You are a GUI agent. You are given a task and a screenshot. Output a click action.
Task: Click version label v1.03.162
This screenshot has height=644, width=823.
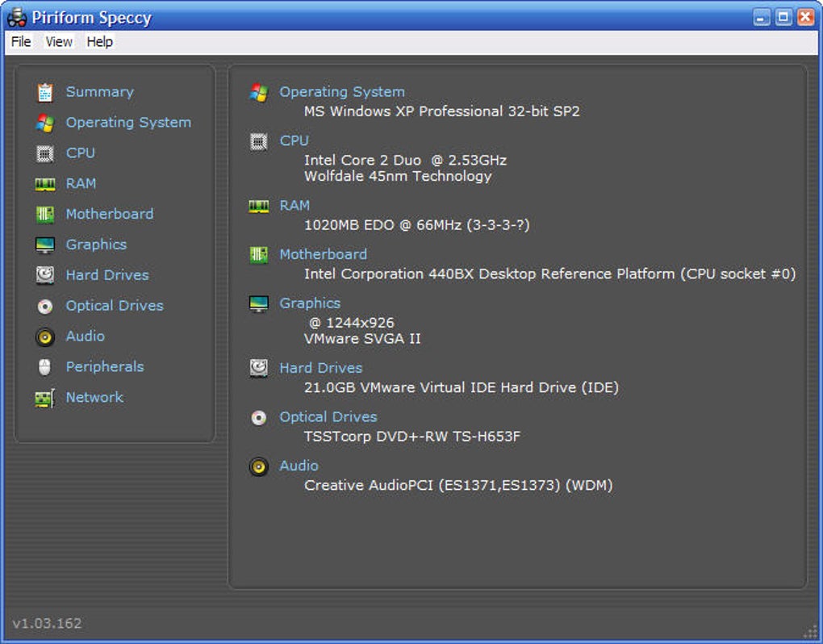pos(48,624)
